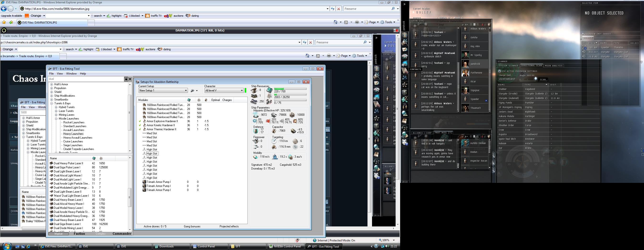This screenshot has width=644, height=250.
Task: Toggle the Armor Thermic Hardener II checkmark
Action: click(140, 129)
